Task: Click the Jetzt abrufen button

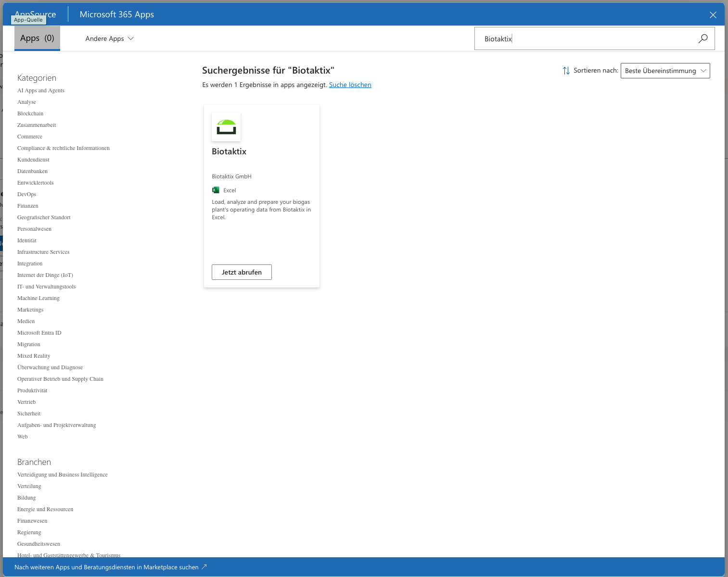Action: pos(242,272)
